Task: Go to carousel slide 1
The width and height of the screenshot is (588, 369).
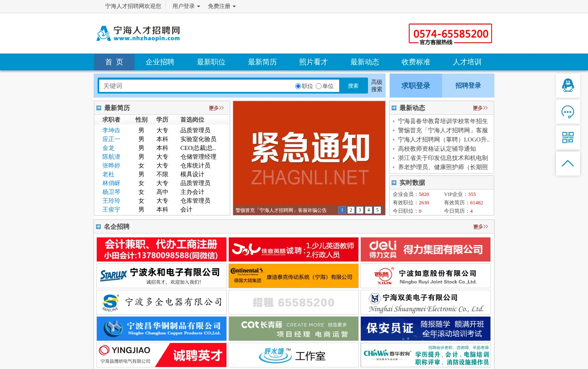Action: point(342,210)
